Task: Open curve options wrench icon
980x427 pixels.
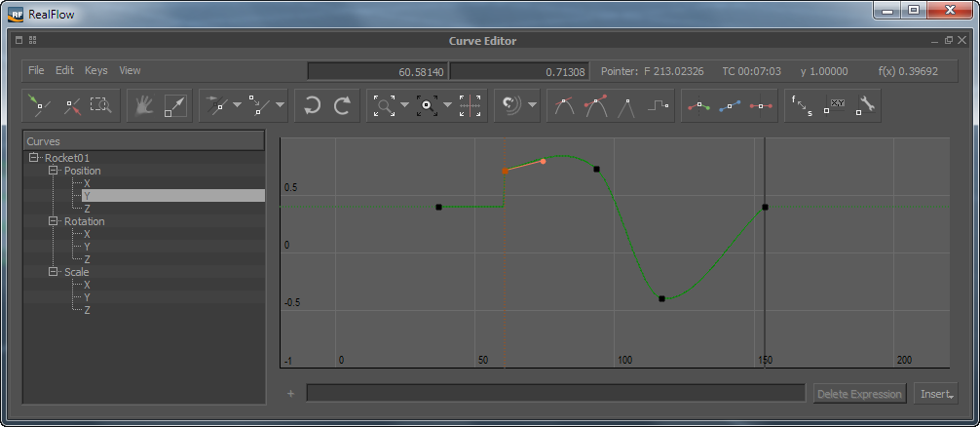Action: (866, 105)
